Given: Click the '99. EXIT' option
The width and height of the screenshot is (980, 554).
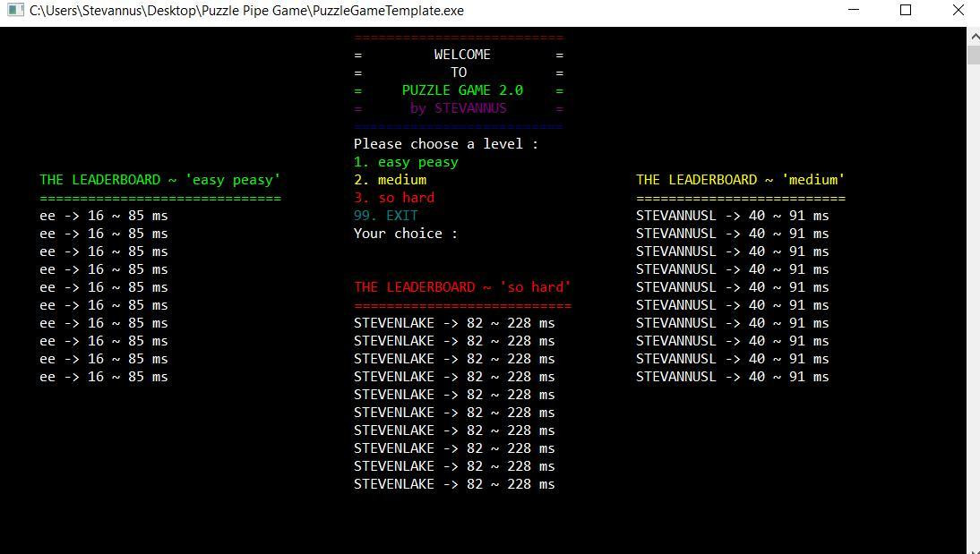Looking at the screenshot, I should coord(385,216).
